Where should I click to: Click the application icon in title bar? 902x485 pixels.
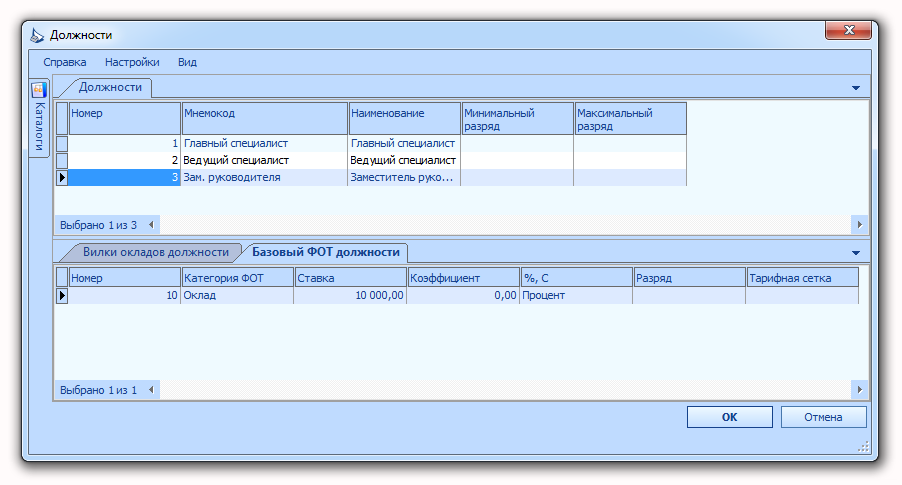37,35
